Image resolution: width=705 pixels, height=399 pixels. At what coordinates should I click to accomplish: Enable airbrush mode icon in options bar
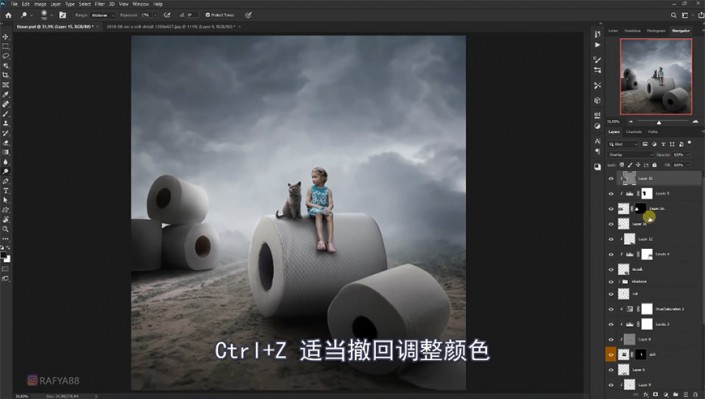click(167, 15)
